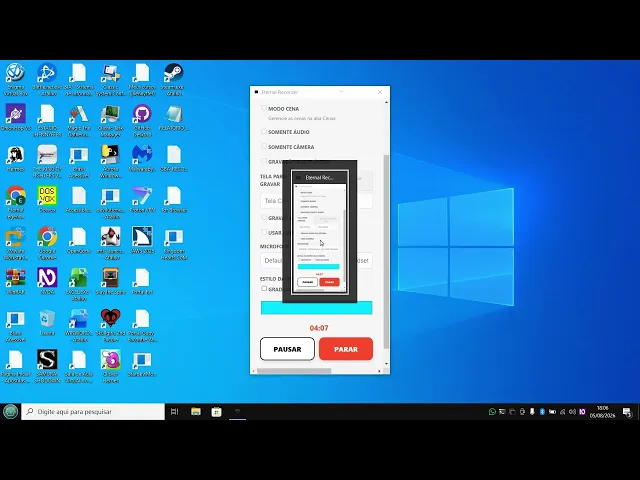Open the Bluetooth tray icon

[x=542, y=412]
